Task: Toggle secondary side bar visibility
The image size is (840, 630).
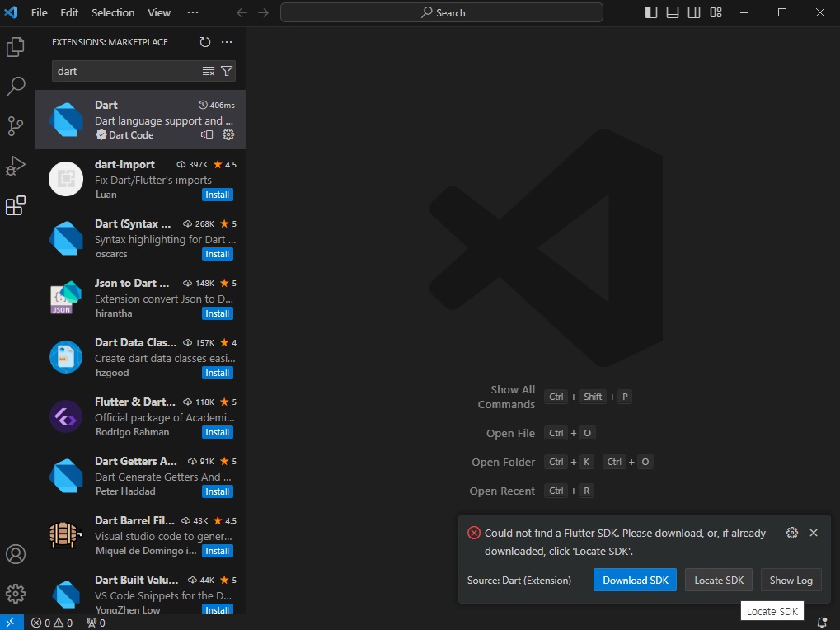Action: point(694,13)
